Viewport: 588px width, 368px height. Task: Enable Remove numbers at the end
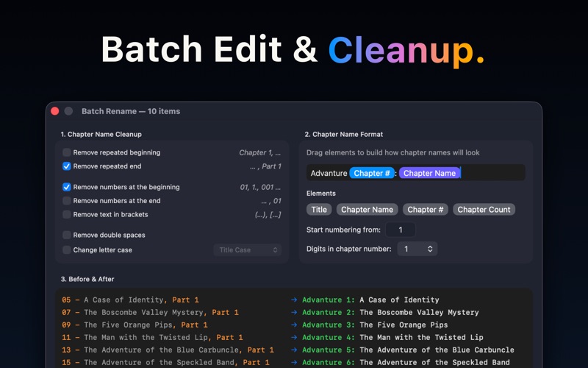(x=67, y=200)
